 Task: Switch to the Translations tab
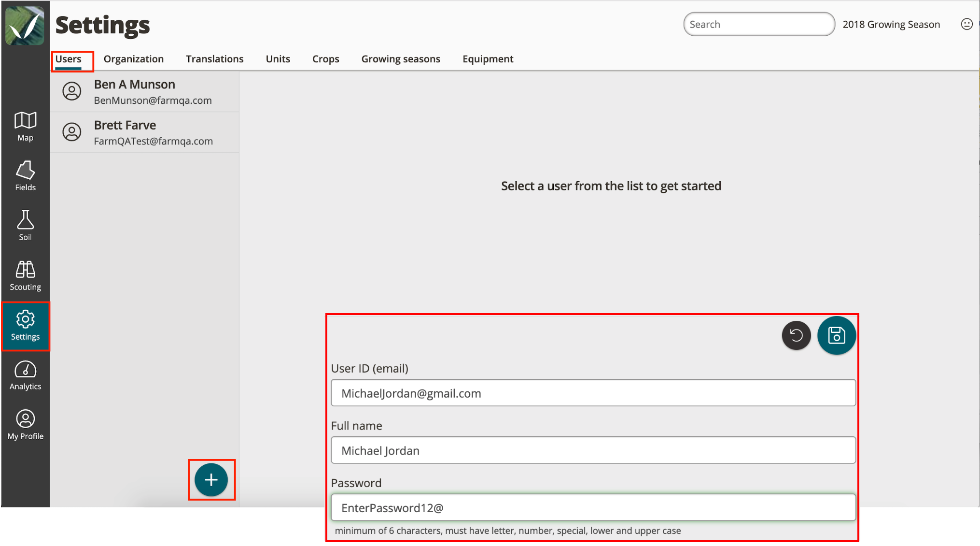(x=215, y=59)
